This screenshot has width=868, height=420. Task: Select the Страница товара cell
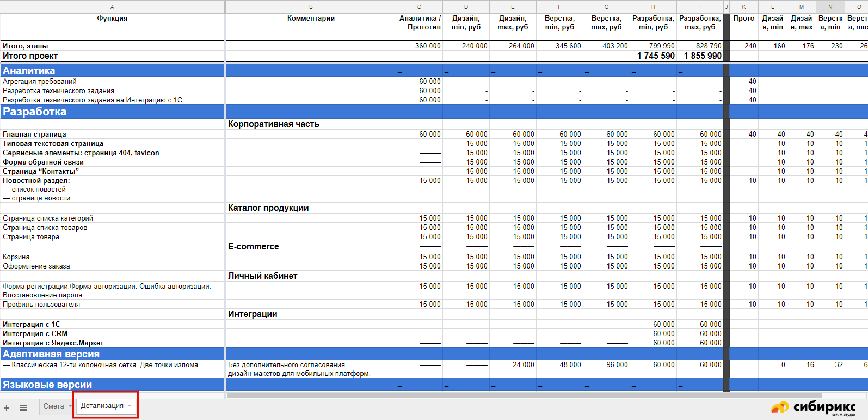click(112, 236)
